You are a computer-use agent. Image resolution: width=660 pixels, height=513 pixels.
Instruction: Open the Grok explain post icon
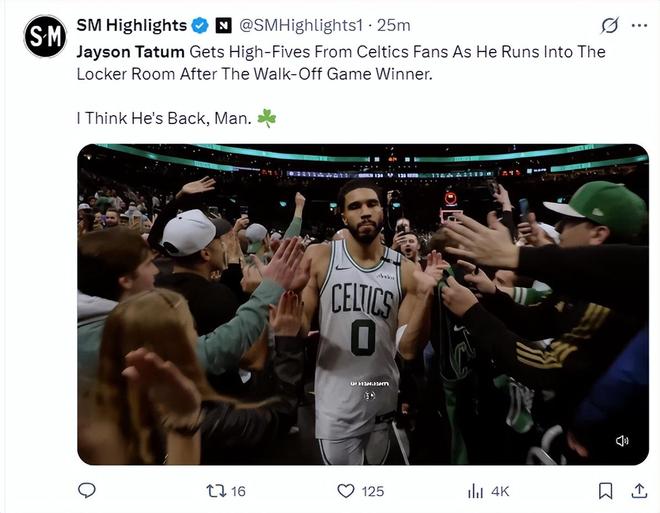click(x=609, y=26)
